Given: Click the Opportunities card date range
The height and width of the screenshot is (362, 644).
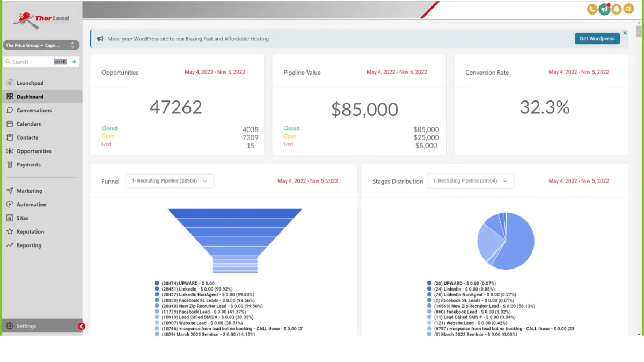Looking at the screenshot, I should pyautogui.click(x=215, y=72).
